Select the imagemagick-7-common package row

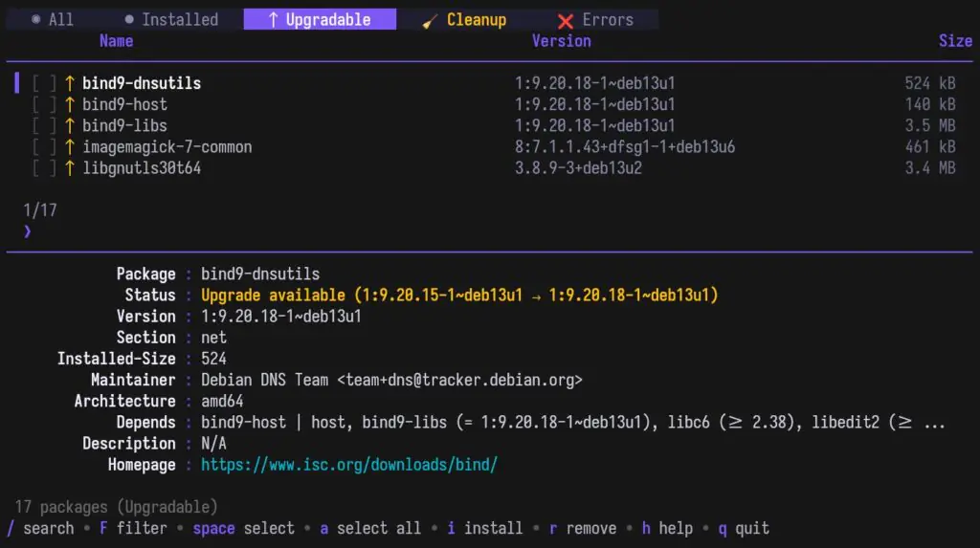[167, 147]
